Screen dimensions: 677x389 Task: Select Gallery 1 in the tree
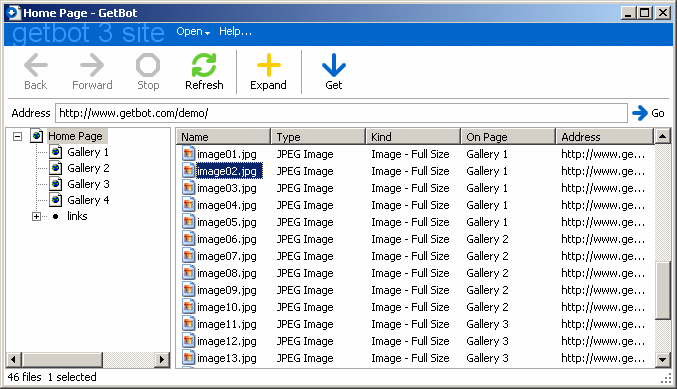(88, 152)
